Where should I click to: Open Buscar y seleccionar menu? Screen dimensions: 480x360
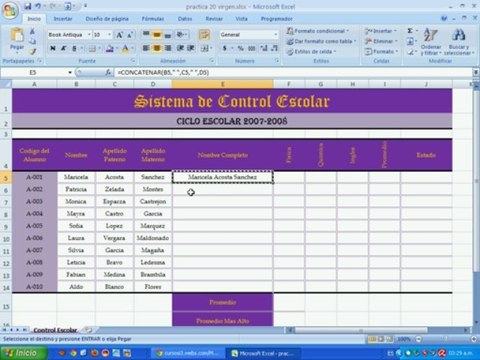click(459, 42)
